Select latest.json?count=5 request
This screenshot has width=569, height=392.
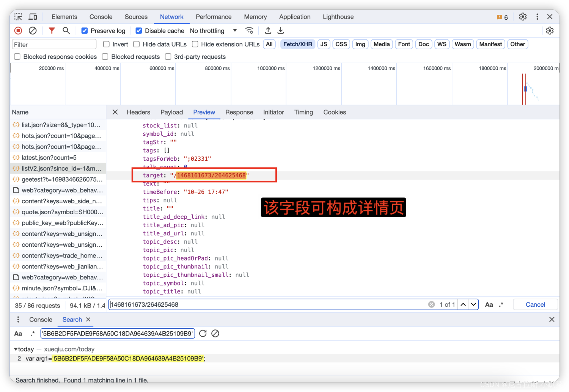tap(58, 157)
